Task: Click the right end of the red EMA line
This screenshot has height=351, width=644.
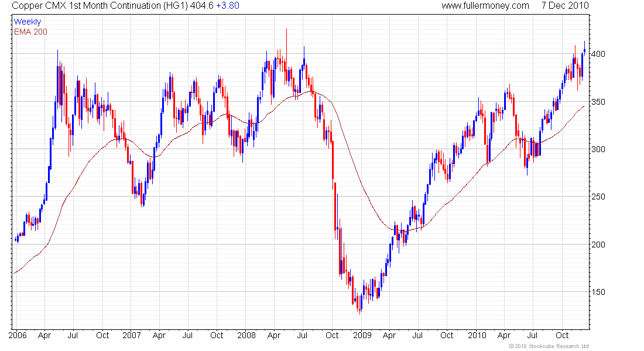Action: click(x=583, y=106)
